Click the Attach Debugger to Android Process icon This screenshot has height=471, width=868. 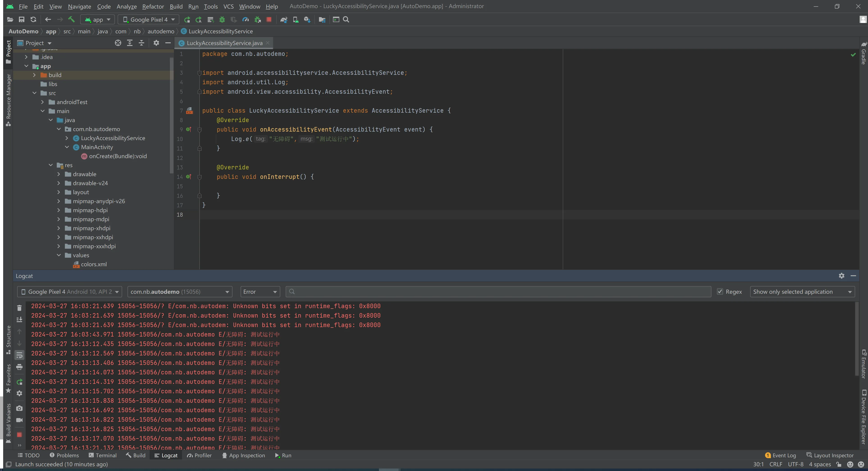pos(257,20)
